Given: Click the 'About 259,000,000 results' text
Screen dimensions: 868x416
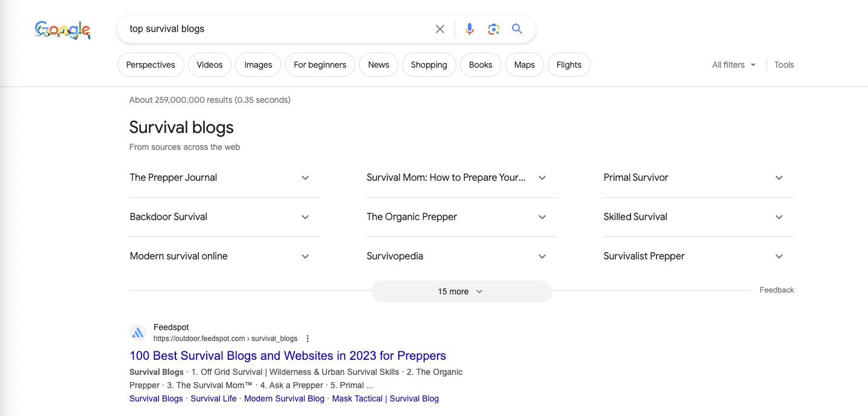Looking at the screenshot, I should (x=210, y=100).
